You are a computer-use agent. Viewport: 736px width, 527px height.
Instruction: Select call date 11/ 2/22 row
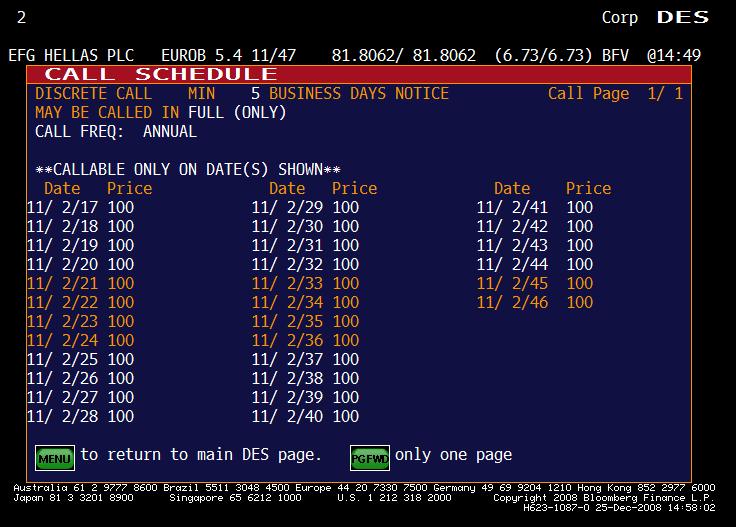pos(80,302)
